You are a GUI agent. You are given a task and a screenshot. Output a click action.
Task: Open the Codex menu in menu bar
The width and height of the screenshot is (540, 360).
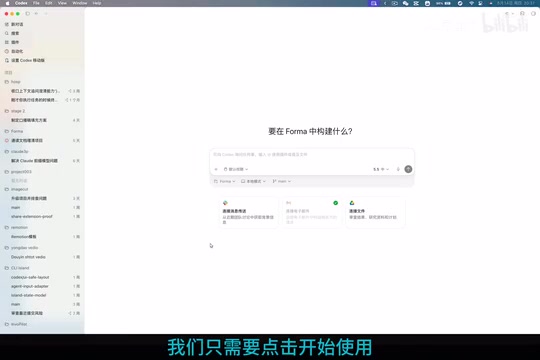click(21, 3)
